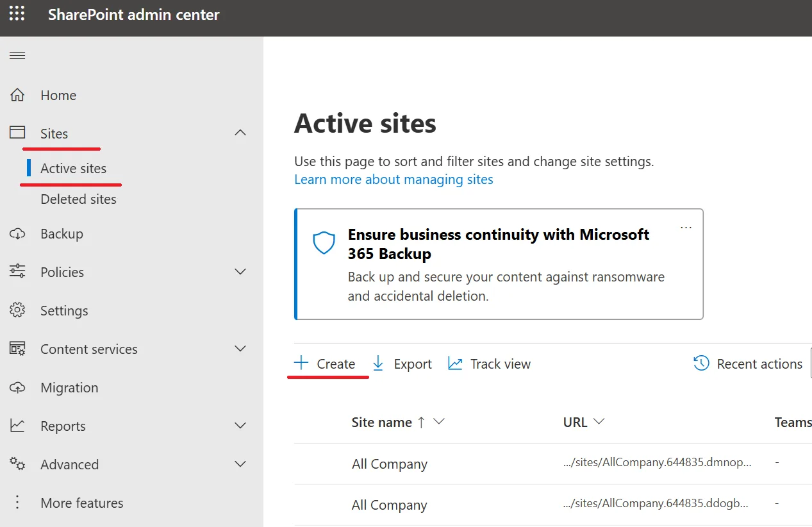Open the URL column dropdown
Viewport: 812px width, 527px height.
tap(599, 422)
